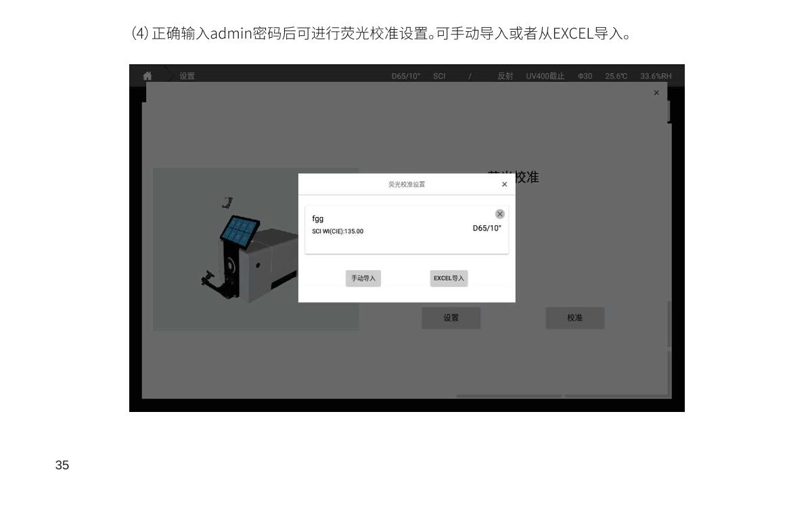Click the SCI mode indicator in the status bar

[x=439, y=76]
